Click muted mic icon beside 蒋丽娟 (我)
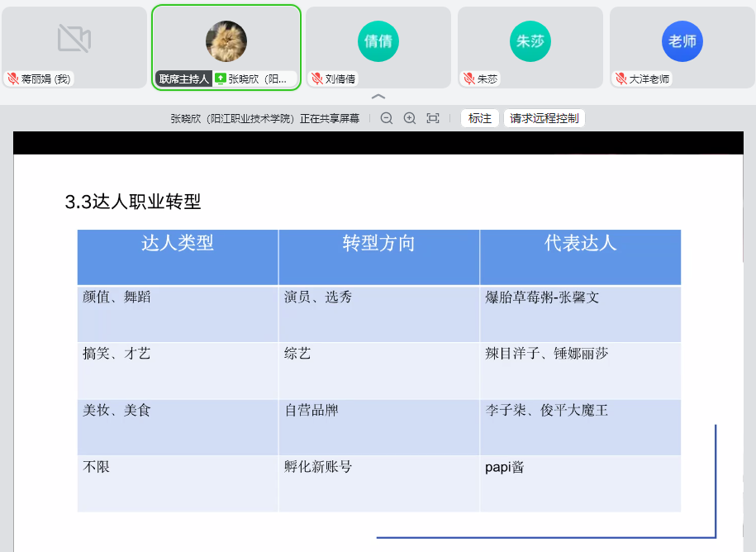The height and width of the screenshot is (552, 756). pyautogui.click(x=13, y=79)
